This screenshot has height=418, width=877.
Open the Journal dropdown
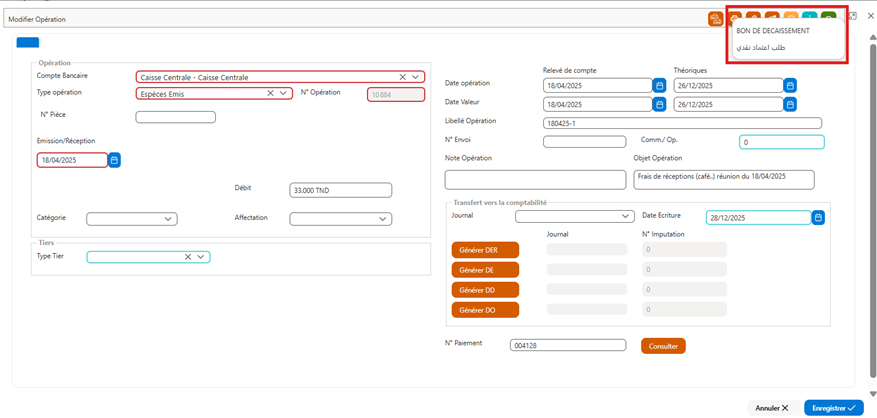click(575, 216)
